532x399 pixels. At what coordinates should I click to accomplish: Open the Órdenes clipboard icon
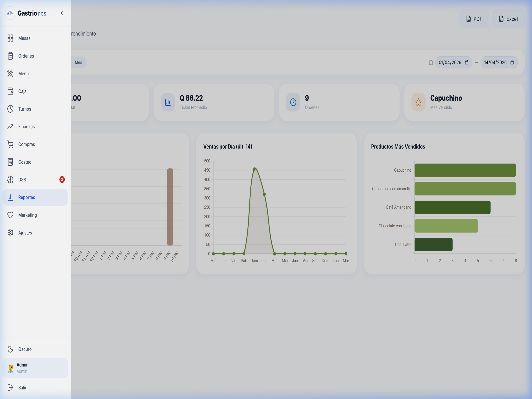coord(10,56)
